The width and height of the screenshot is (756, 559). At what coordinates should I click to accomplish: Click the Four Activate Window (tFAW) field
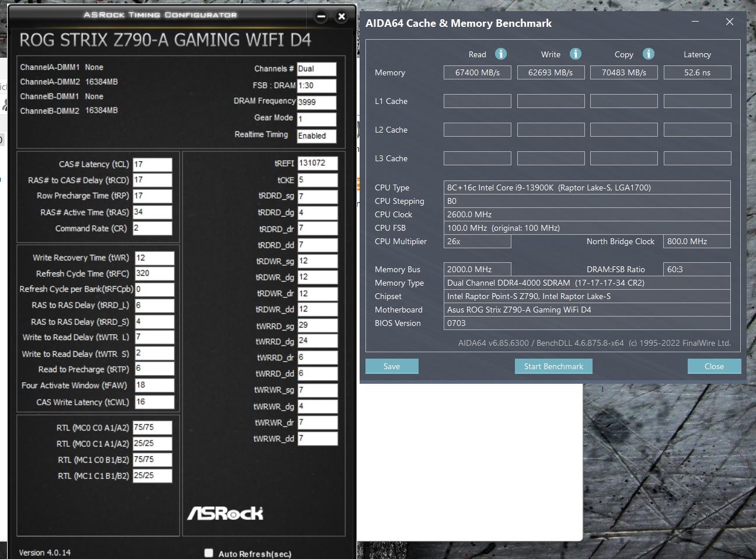point(154,386)
